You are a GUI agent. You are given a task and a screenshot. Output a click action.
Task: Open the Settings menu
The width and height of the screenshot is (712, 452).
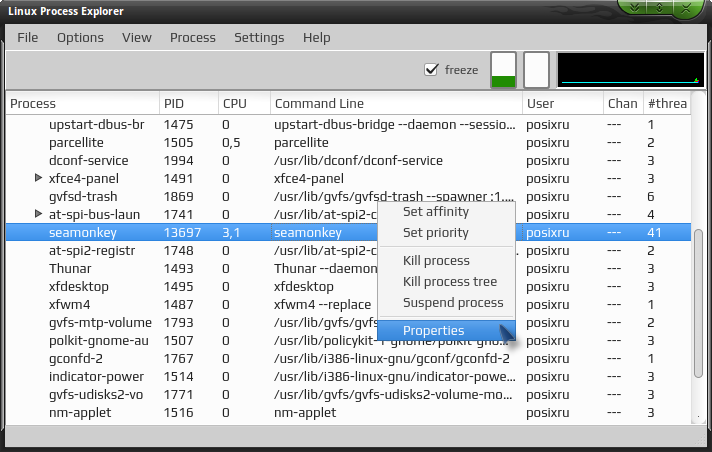point(259,37)
